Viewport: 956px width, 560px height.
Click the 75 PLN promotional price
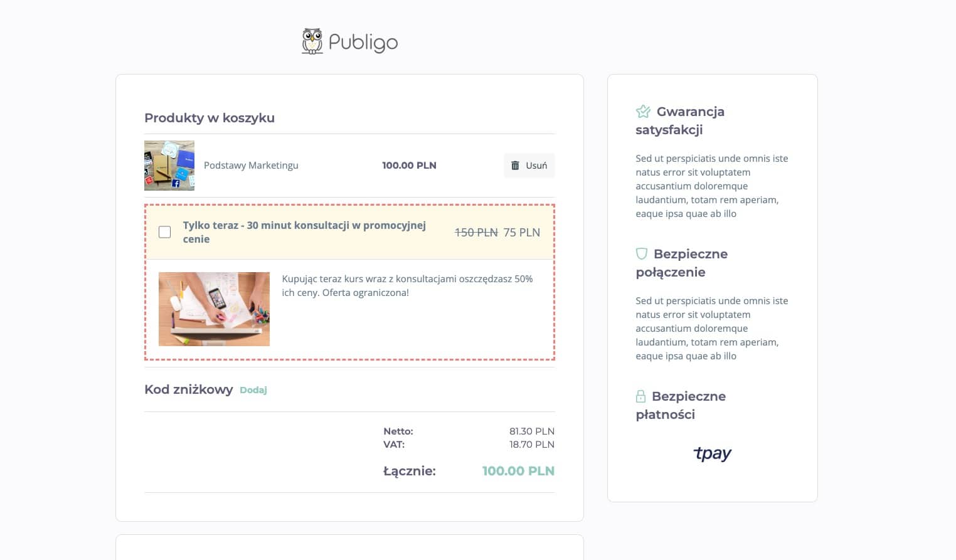point(521,233)
